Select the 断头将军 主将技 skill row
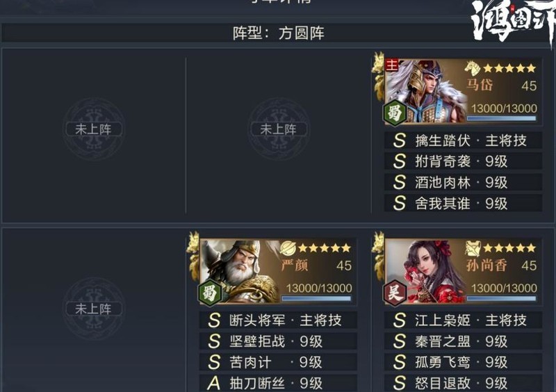The height and width of the screenshot is (392, 556). click(278, 320)
